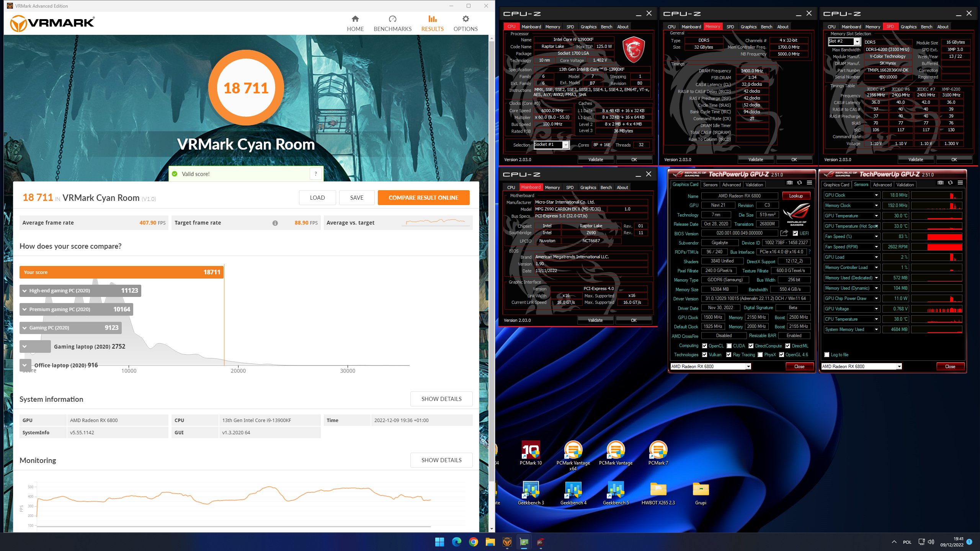980x551 pixels.
Task: Open About tab in CPU-Z window showing SPD
Action: [942, 27]
